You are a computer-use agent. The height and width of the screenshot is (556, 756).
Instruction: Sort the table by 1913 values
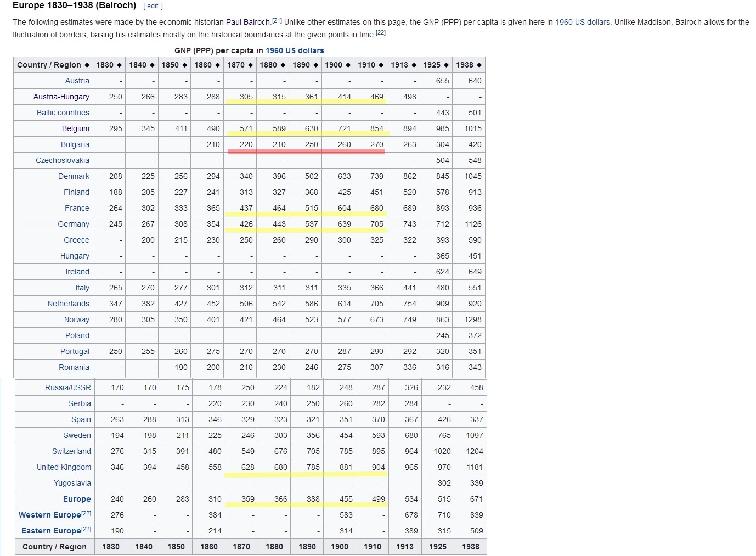pyautogui.click(x=414, y=65)
